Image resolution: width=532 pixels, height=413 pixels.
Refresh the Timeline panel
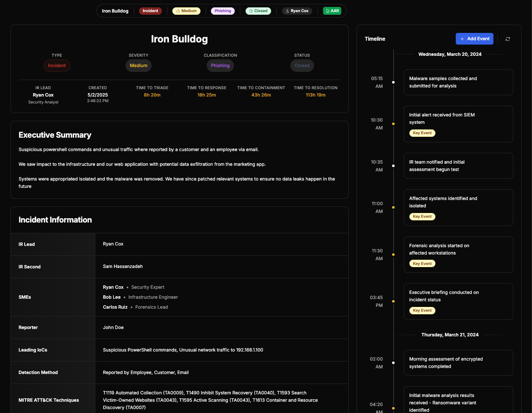507,39
